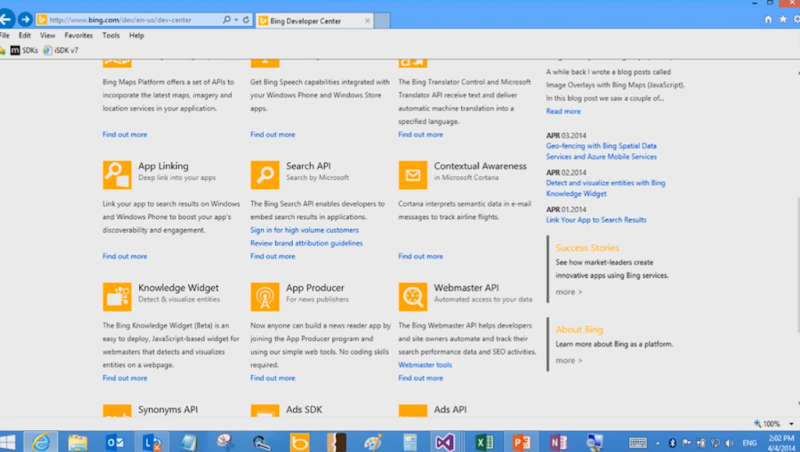The height and width of the screenshot is (452, 800).
Task: Open the browser Home icon
Action: (768, 19)
